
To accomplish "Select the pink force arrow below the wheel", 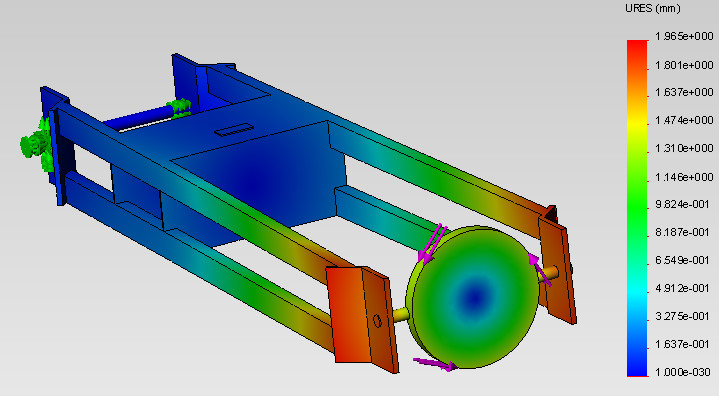I will 435,363.
